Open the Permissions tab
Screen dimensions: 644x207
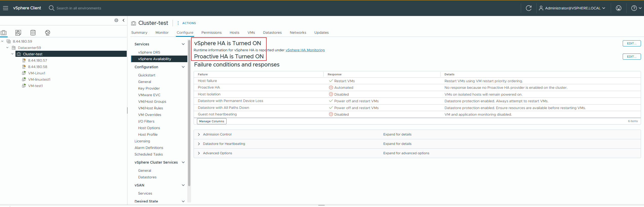pos(211,32)
